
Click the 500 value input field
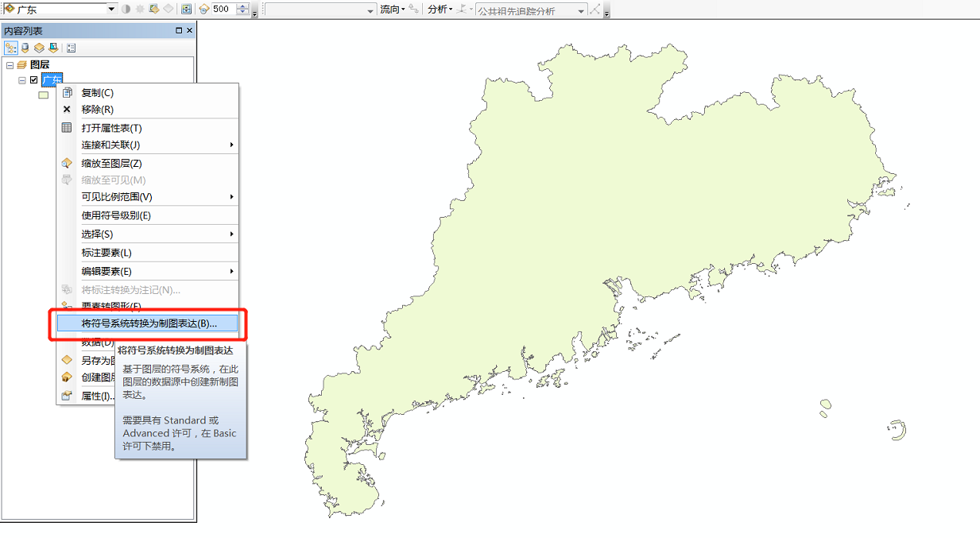tap(223, 10)
